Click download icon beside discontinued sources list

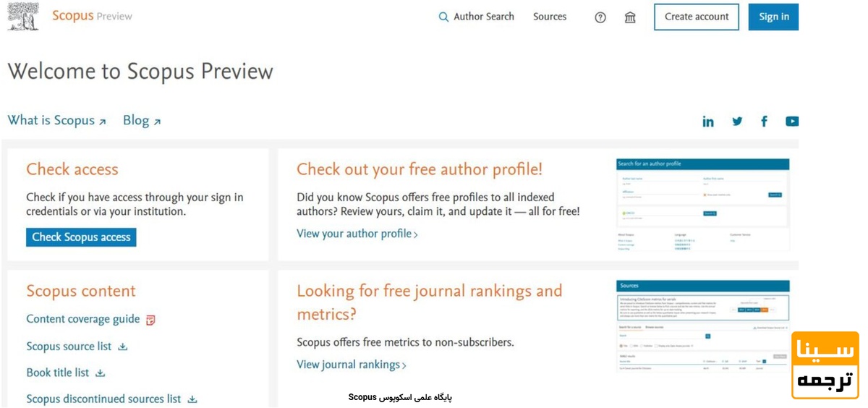pyautogui.click(x=192, y=399)
